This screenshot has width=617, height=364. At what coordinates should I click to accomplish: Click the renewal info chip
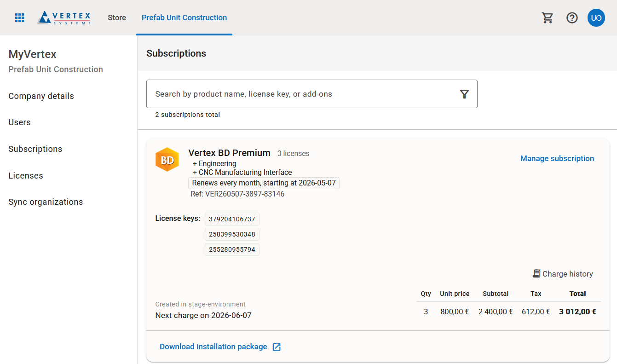(264, 183)
